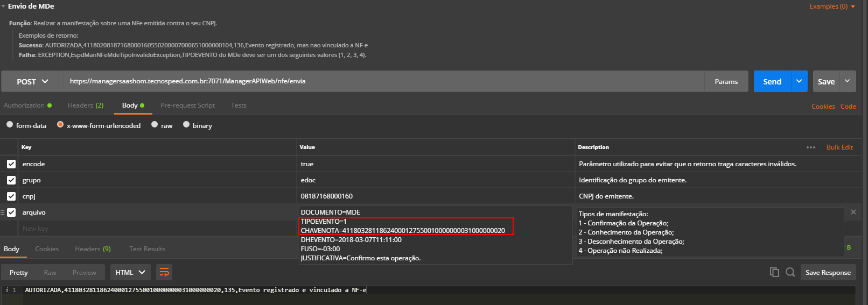Open the POST method dropdown
The width and height of the screenshot is (868, 305).
(x=32, y=82)
